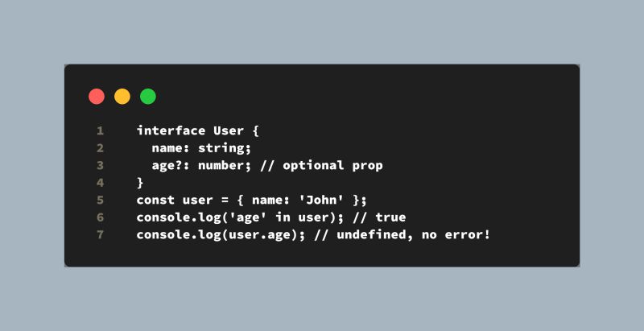Select line number 2 in the gutter
Screen dimensions: 644x331
(x=100, y=148)
